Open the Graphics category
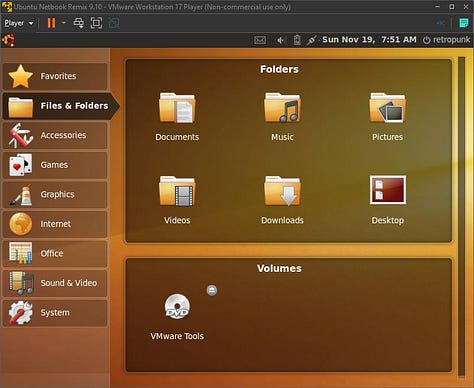474x388 pixels. (x=55, y=194)
